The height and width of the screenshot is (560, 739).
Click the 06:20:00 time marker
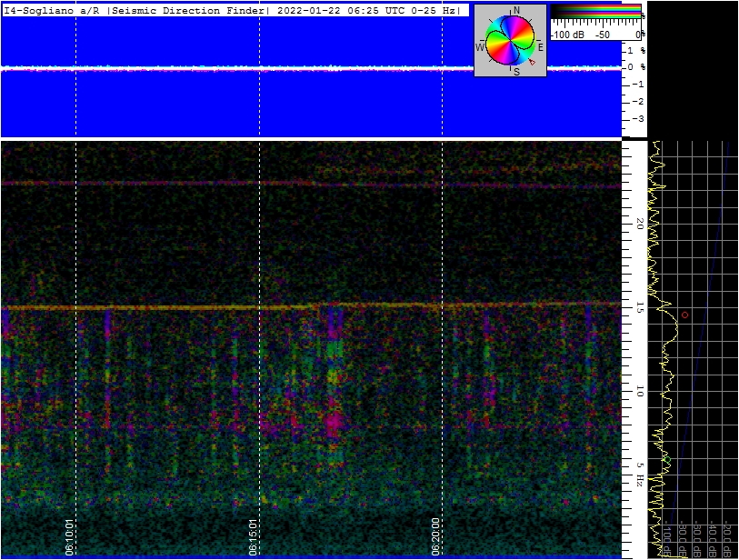coord(436,536)
